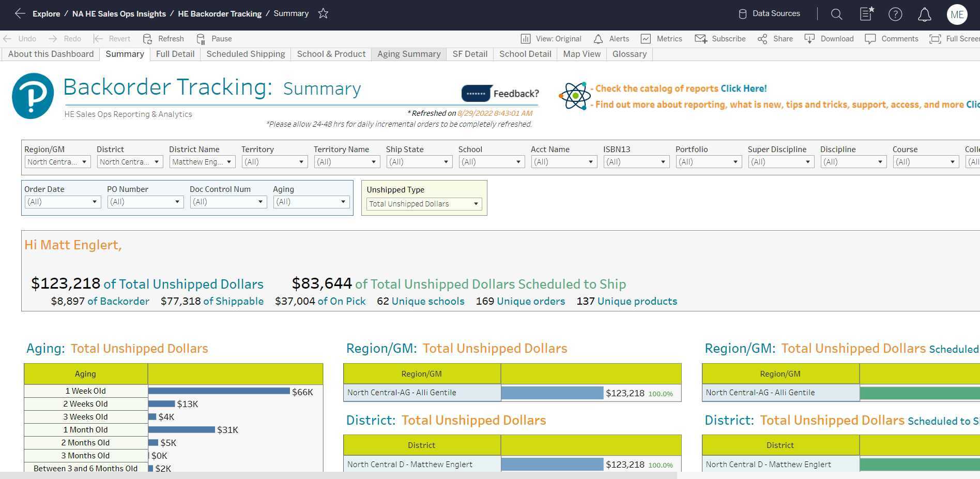The height and width of the screenshot is (479, 980).
Task: Open the ME user avatar
Action: [x=957, y=14]
